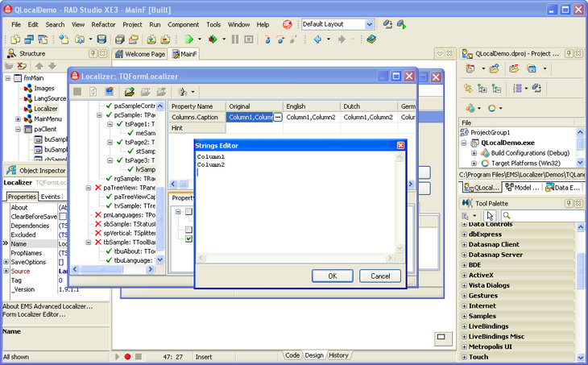The height and width of the screenshot is (365, 588).
Task: Toggle the ClearBeforeSave checkbox
Action: [63, 217]
